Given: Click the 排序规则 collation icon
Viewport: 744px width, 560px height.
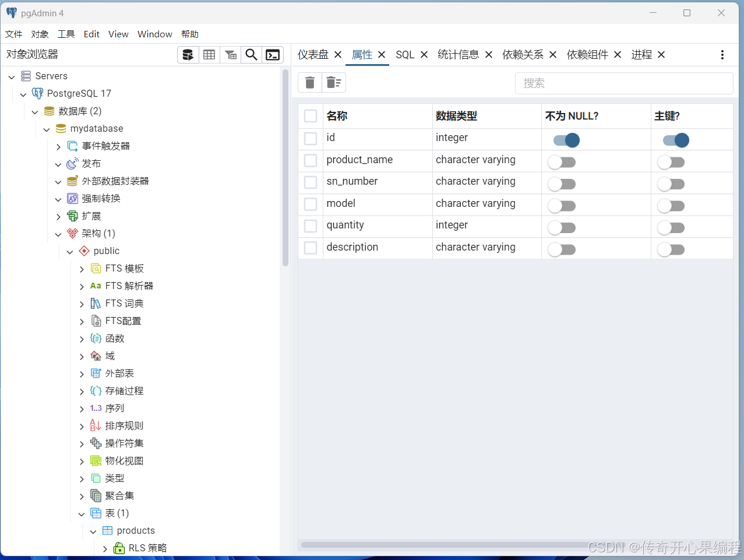Looking at the screenshot, I should [x=96, y=425].
